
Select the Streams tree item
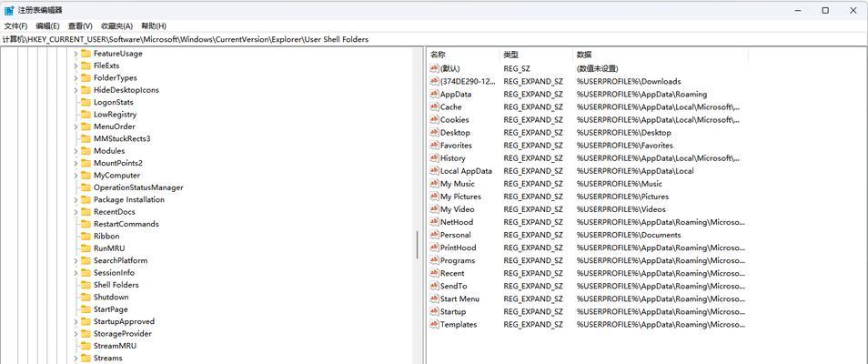point(107,359)
